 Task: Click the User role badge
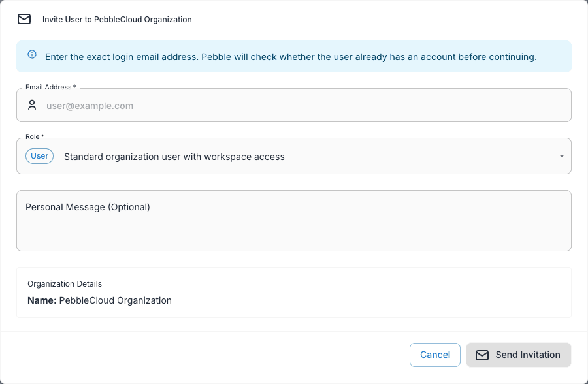39,156
